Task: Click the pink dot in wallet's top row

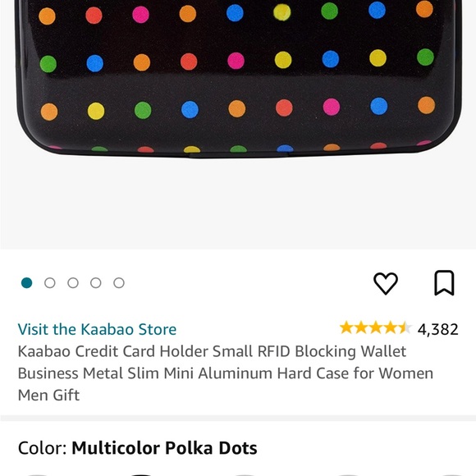Action: pos(141,15)
